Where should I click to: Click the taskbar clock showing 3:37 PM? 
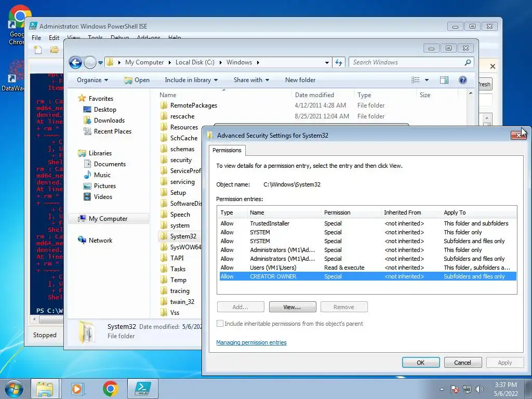[506, 389]
